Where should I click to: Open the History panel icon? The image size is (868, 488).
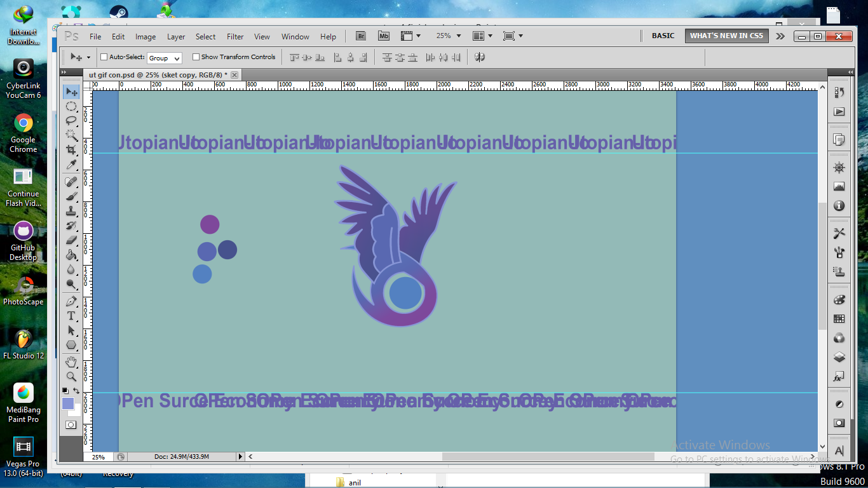click(839, 93)
